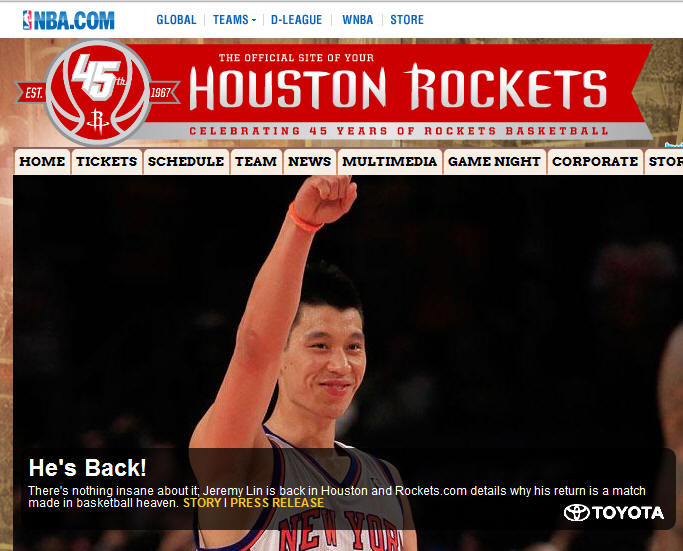Read the STORY link about Jeremy Lin
Viewport: 683px width, 551px height.
(x=202, y=503)
